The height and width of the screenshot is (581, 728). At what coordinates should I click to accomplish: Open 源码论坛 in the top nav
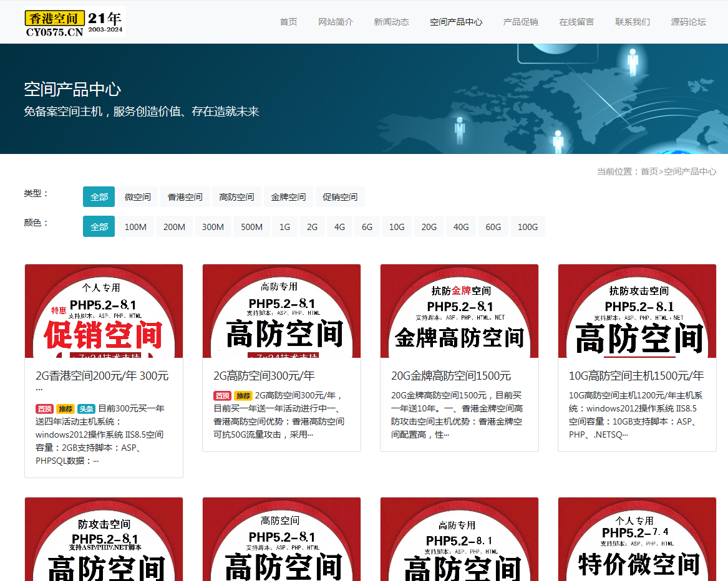point(688,22)
